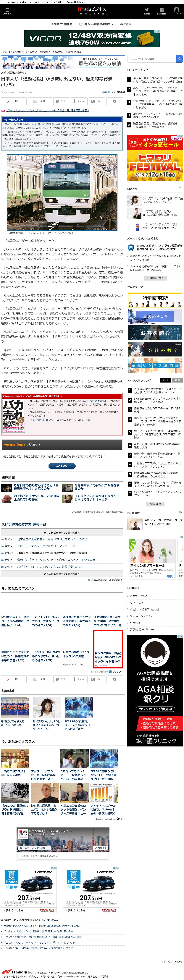Click the Hatena B! 184 button under title
184x980 pixels.
97,101
